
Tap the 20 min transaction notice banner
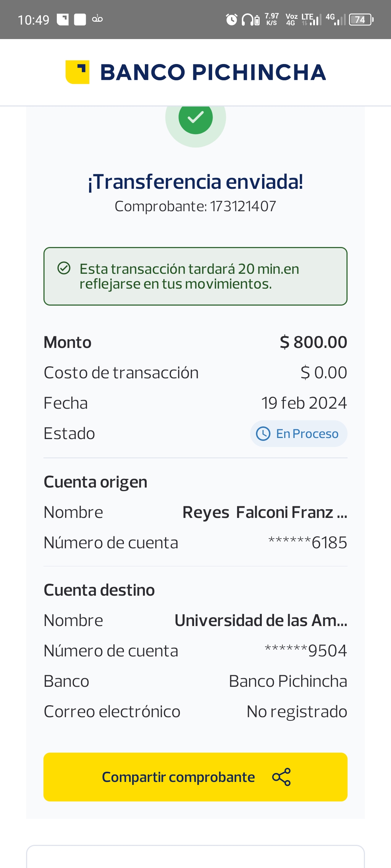pyautogui.click(x=195, y=276)
